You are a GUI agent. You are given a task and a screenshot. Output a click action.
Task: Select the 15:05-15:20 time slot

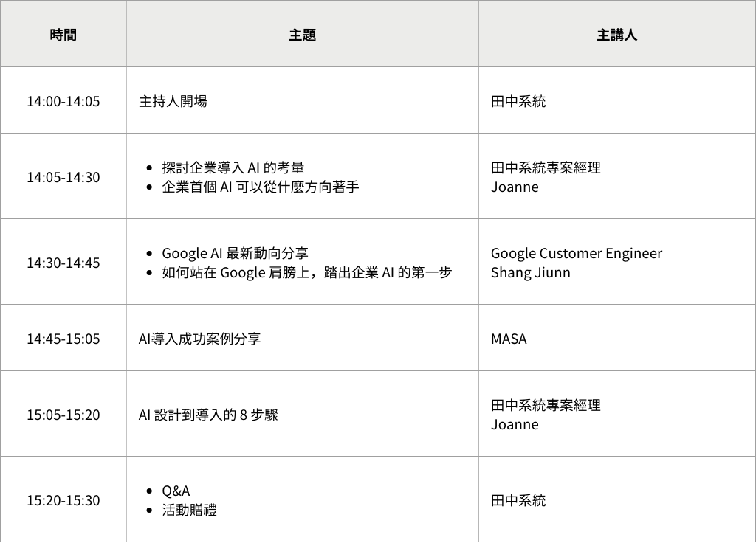coord(63,415)
